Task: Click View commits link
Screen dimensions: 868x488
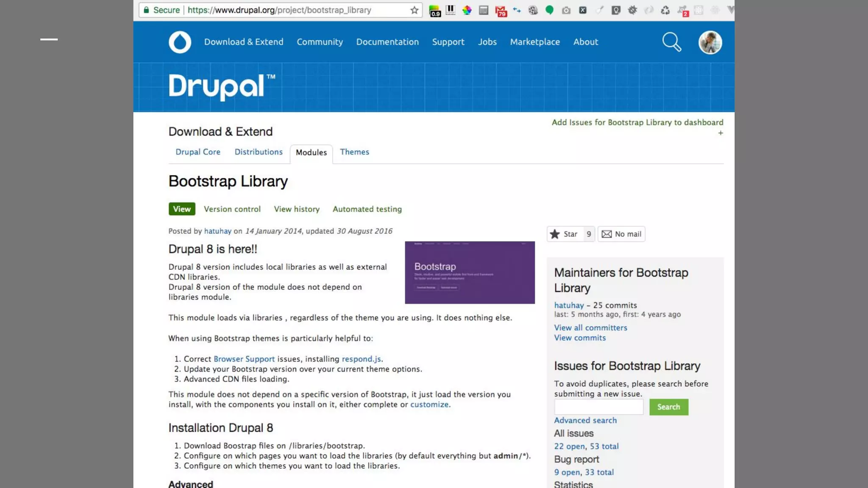Action: (x=580, y=338)
